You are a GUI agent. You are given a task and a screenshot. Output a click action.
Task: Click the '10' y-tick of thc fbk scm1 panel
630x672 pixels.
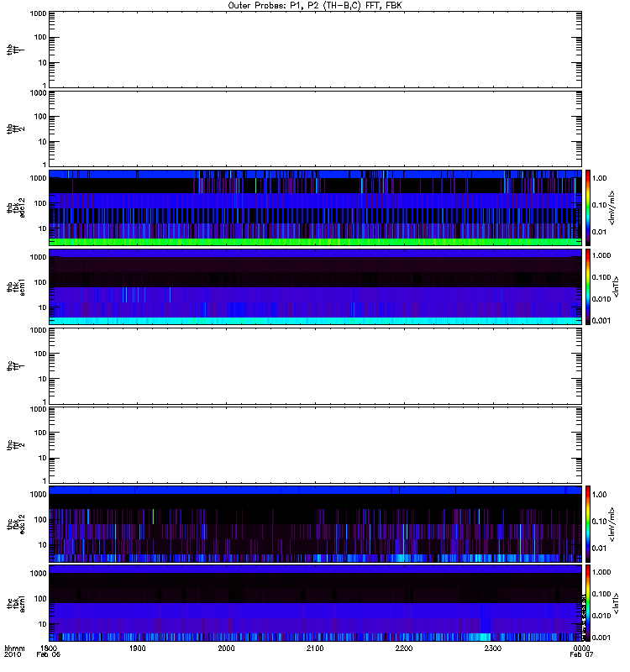coord(42,624)
